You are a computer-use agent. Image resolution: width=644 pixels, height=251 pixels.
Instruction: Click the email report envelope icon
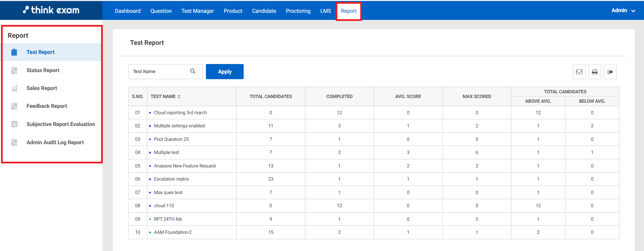click(x=579, y=72)
